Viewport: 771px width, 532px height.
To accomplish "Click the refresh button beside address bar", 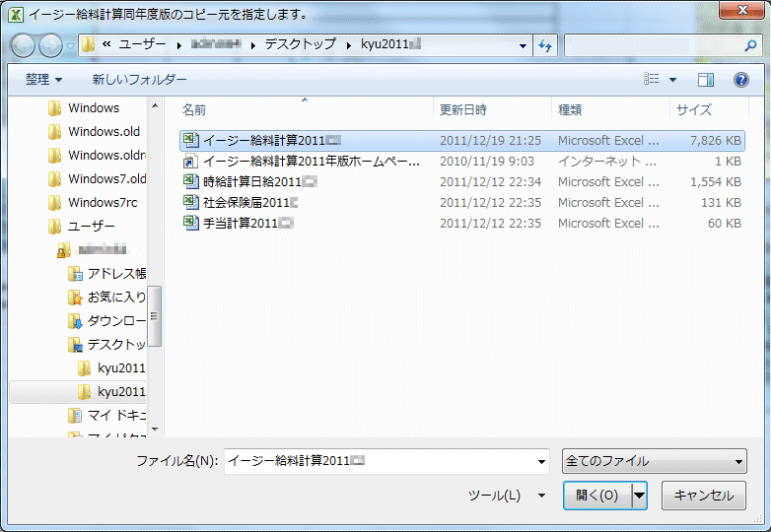I will 545,45.
